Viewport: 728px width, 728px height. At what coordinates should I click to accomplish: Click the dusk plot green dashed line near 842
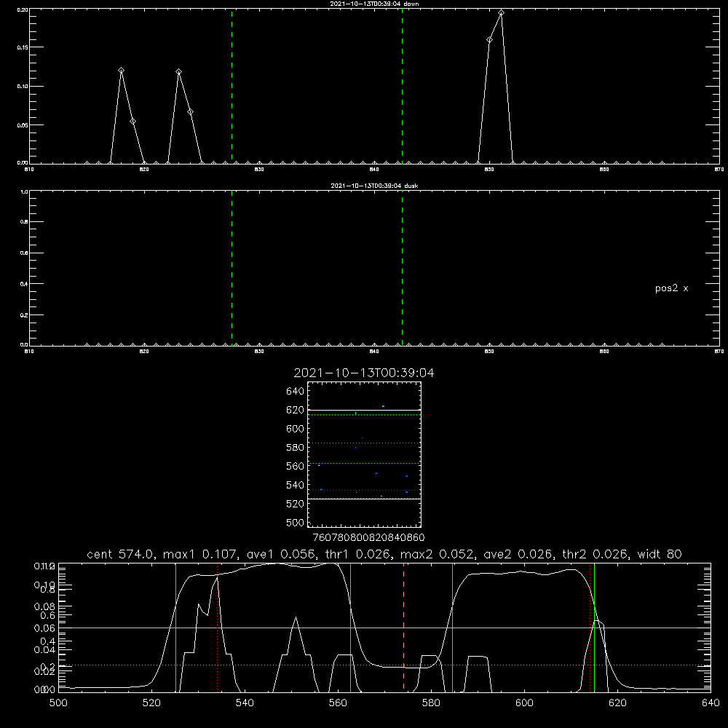[402, 268]
